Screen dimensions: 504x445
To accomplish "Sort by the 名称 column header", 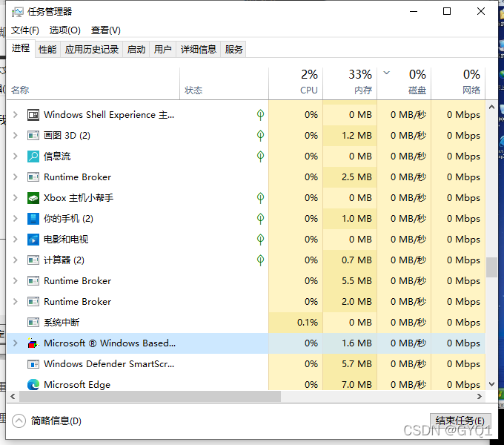I will click(93, 82).
